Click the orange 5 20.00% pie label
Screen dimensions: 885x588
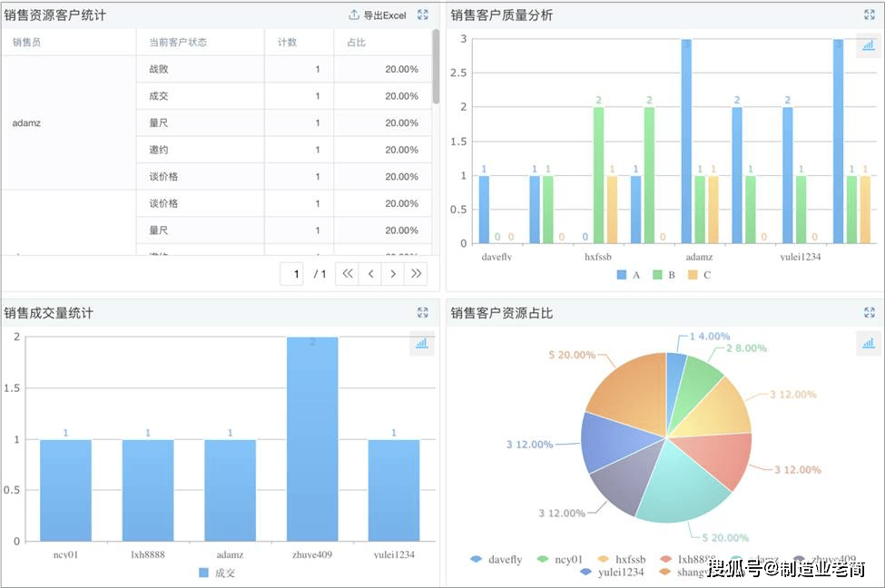572,355
